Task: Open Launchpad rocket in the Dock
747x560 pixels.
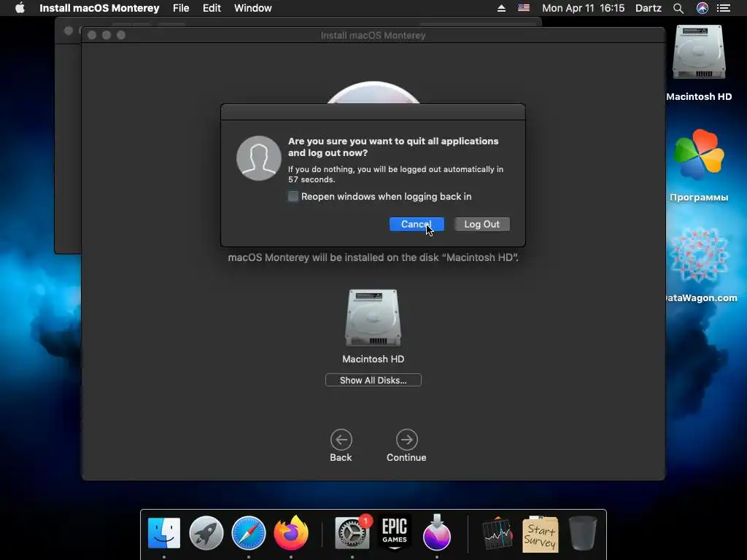Action: pos(206,533)
